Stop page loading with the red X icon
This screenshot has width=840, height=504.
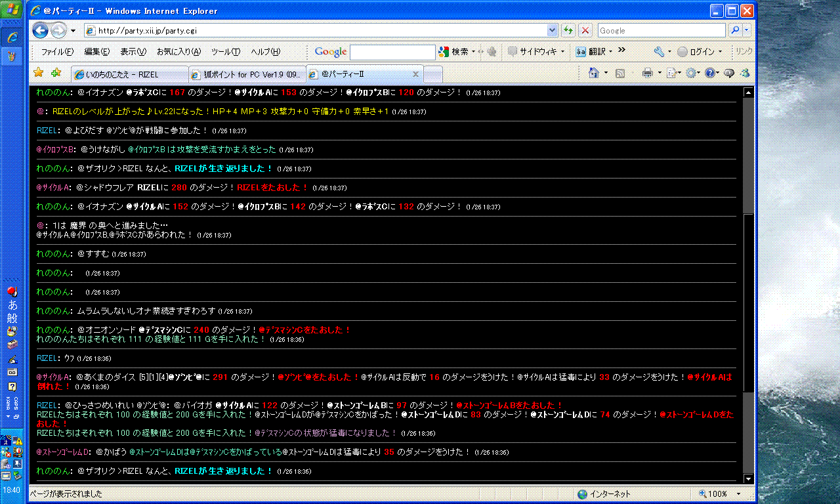click(x=585, y=31)
